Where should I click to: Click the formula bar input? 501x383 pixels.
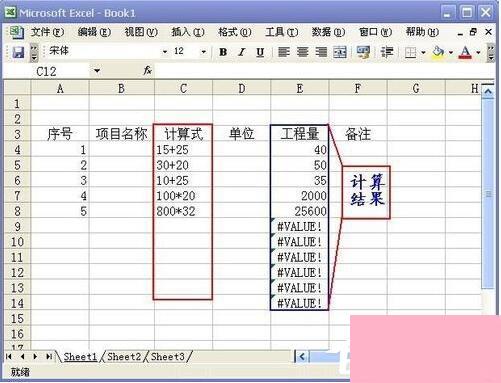[x=323, y=71]
